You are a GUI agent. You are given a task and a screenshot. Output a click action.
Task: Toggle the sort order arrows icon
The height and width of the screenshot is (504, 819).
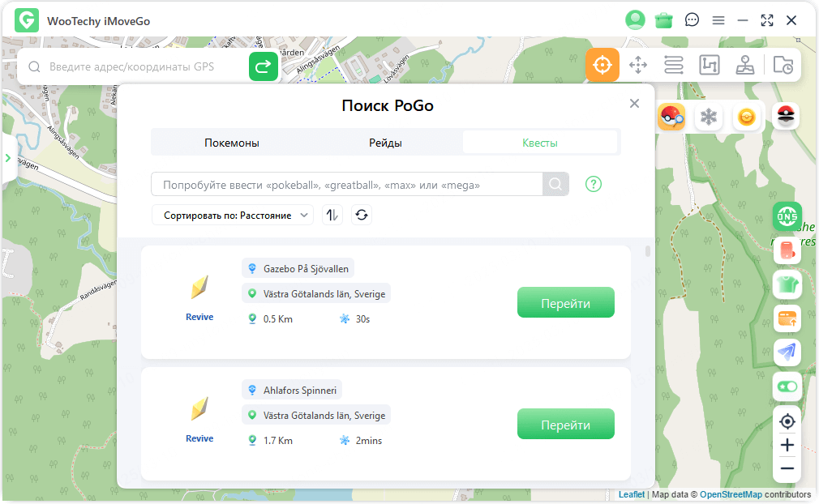(x=332, y=215)
